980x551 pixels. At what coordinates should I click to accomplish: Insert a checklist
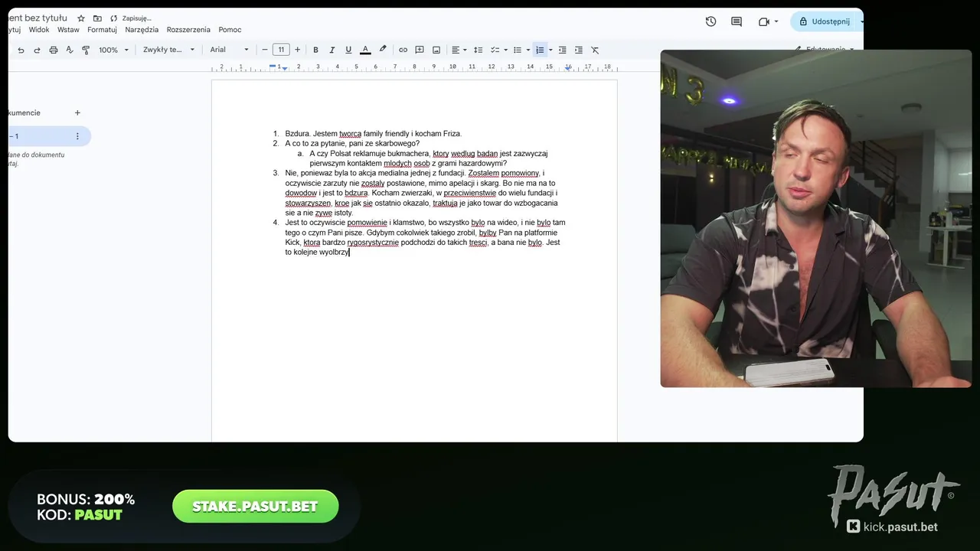click(495, 50)
